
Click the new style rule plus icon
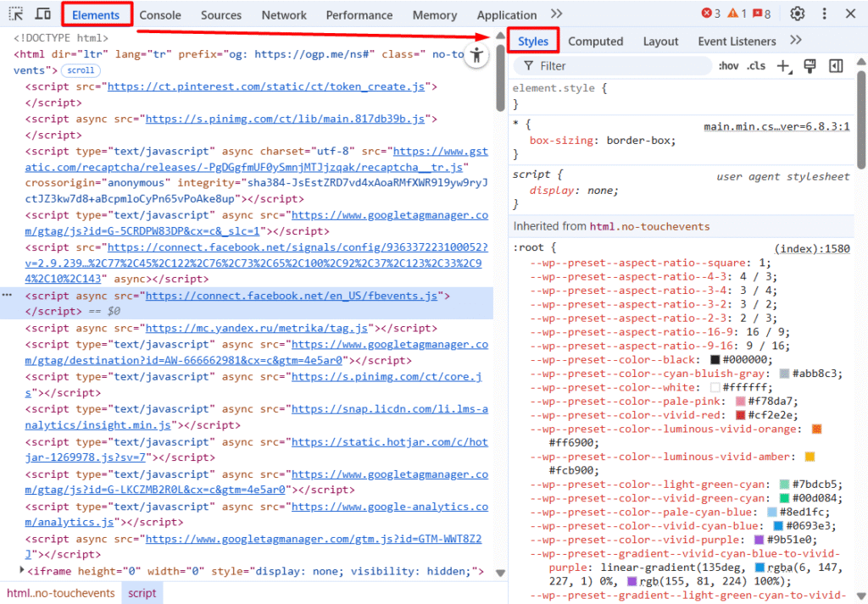coord(783,66)
